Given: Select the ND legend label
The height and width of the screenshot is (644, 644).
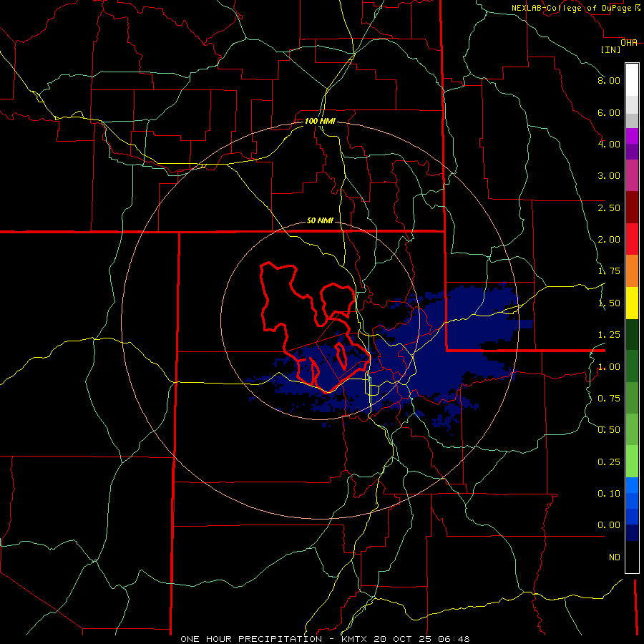Looking at the screenshot, I should point(615,557).
